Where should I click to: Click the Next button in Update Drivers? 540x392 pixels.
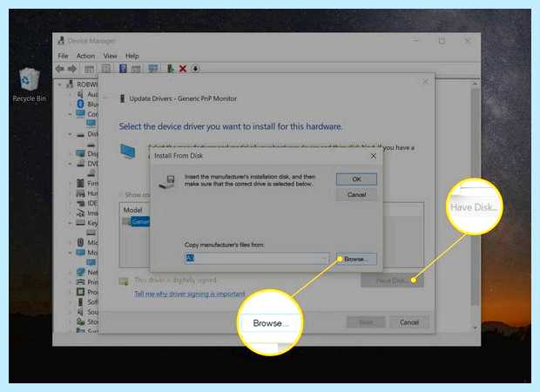coord(366,322)
